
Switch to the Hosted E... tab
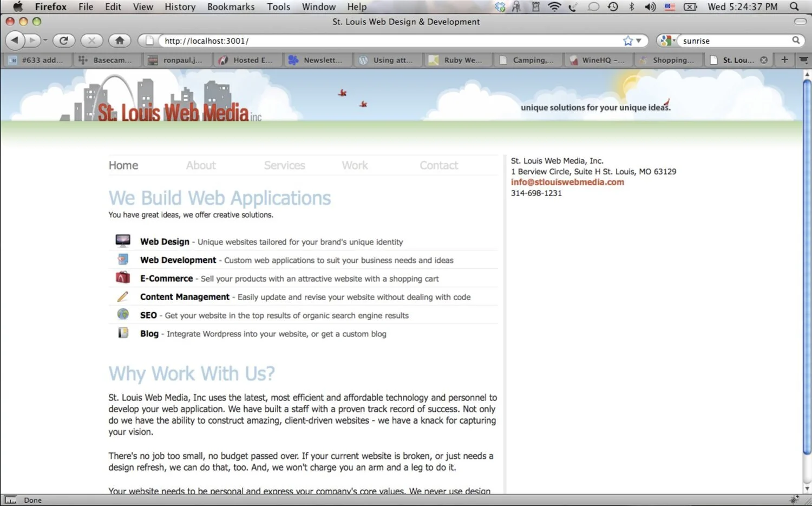(247, 60)
